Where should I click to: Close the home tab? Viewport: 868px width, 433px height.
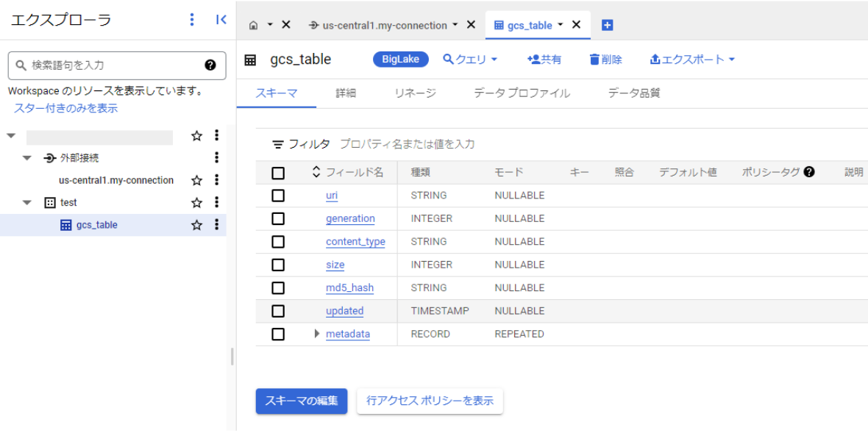click(286, 25)
